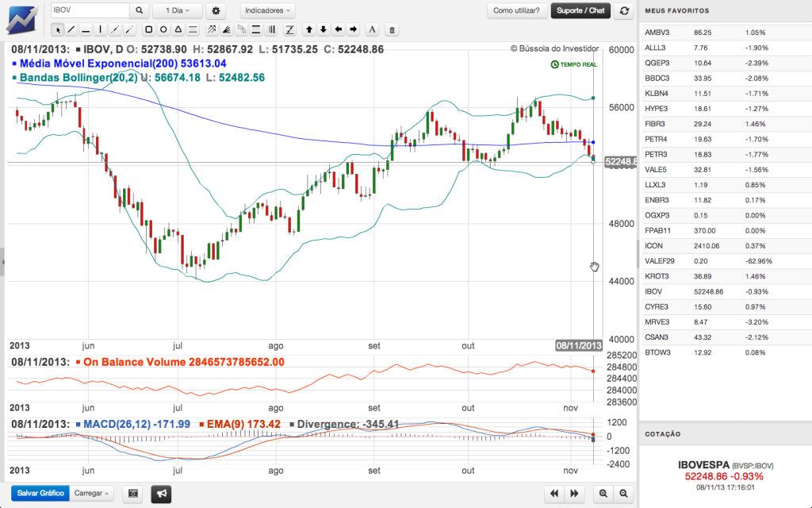The width and height of the screenshot is (812, 508).
Task: Open chart settings gear
Action: tap(216, 10)
